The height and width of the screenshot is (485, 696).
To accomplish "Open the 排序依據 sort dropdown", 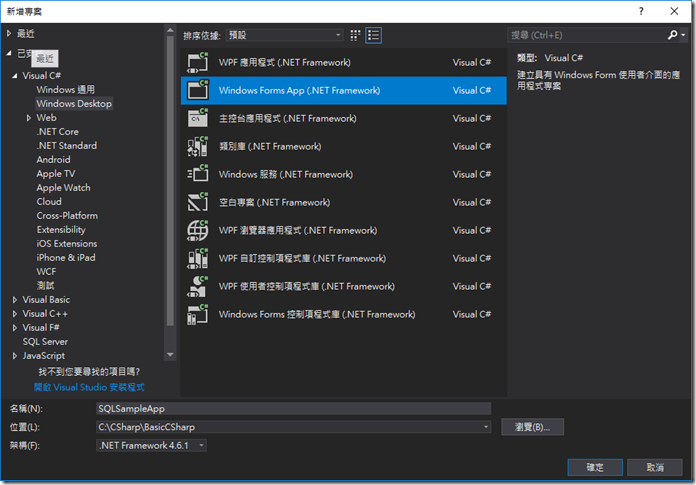I will 285,35.
